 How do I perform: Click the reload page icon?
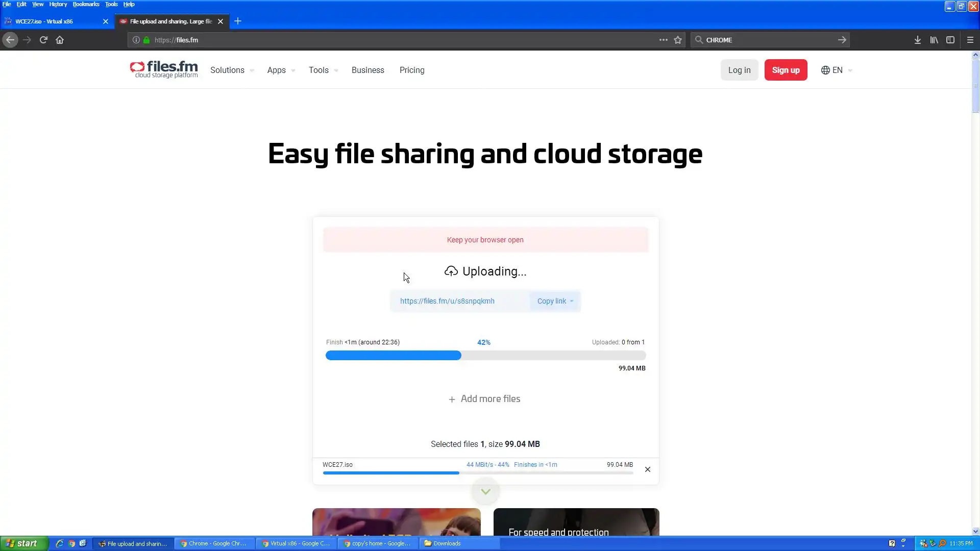43,40
